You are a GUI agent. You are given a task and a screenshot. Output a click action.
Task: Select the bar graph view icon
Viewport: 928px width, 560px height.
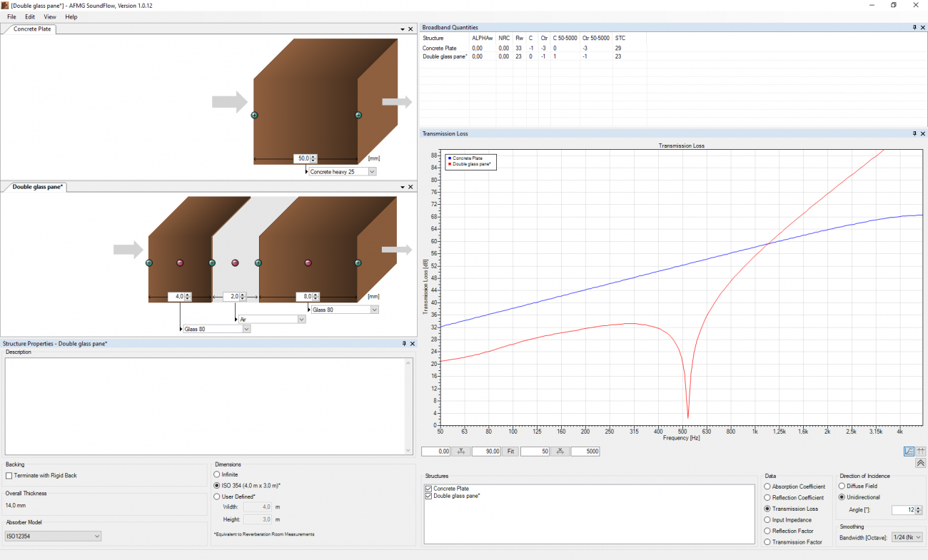(x=921, y=451)
